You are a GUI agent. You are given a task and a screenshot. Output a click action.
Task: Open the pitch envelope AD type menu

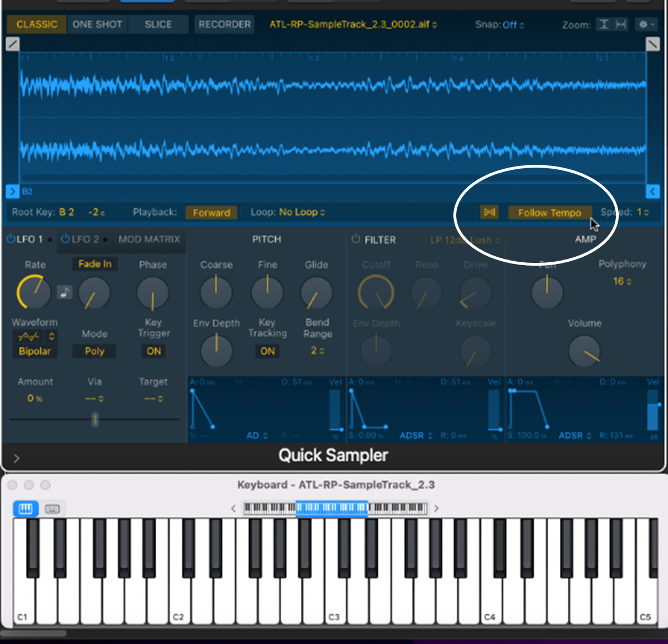pyautogui.click(x=257, y=435)
